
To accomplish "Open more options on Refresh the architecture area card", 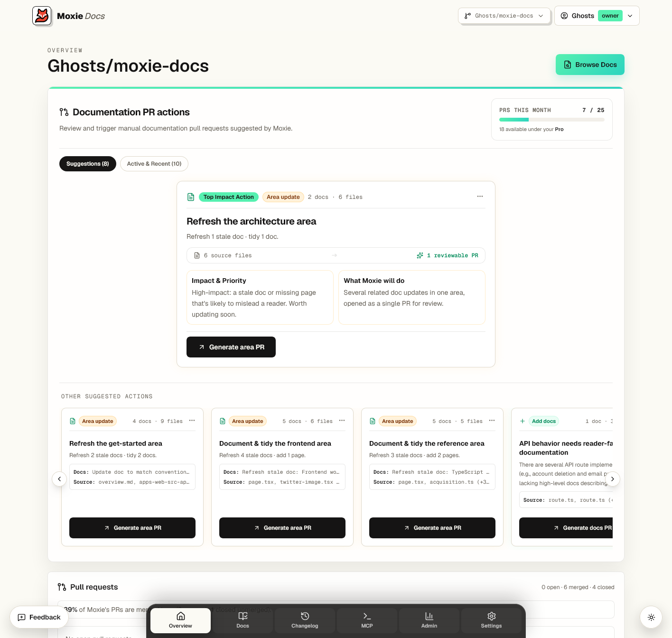I will pos(480,197).
